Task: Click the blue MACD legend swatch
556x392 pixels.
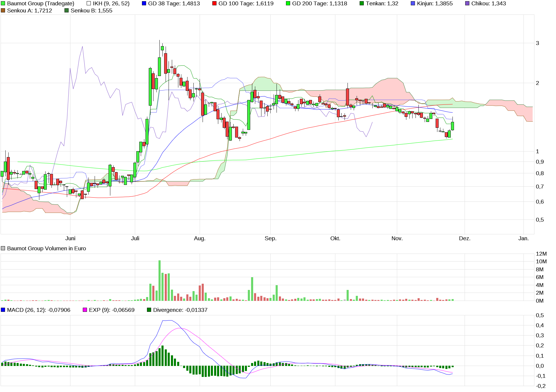Action: click(x=3, y=310)
